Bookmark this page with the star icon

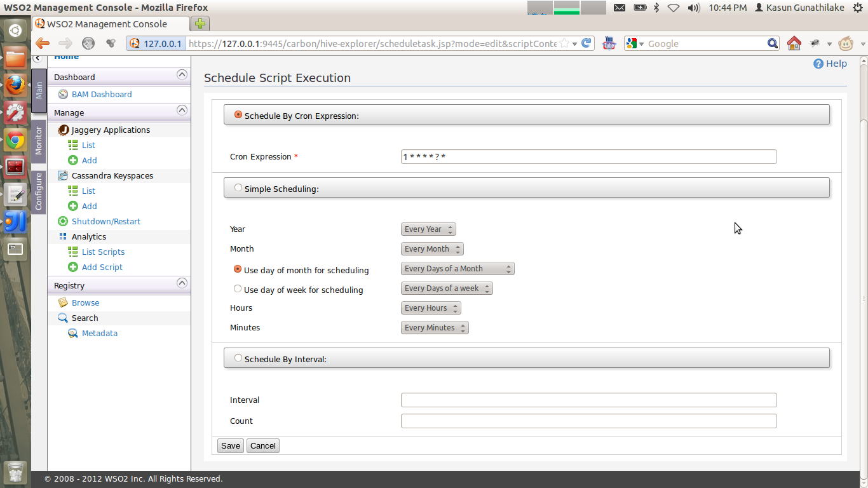564,44
